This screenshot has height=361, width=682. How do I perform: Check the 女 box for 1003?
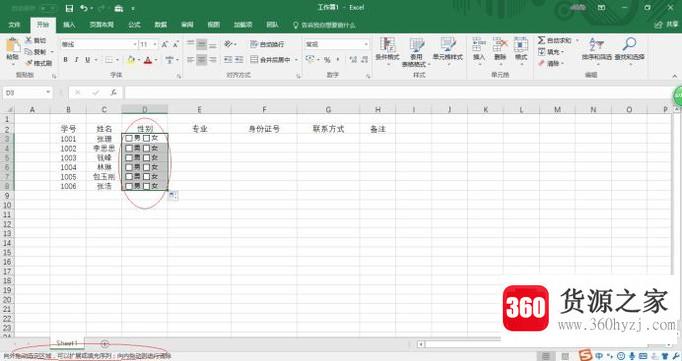(x=147, y=158)
